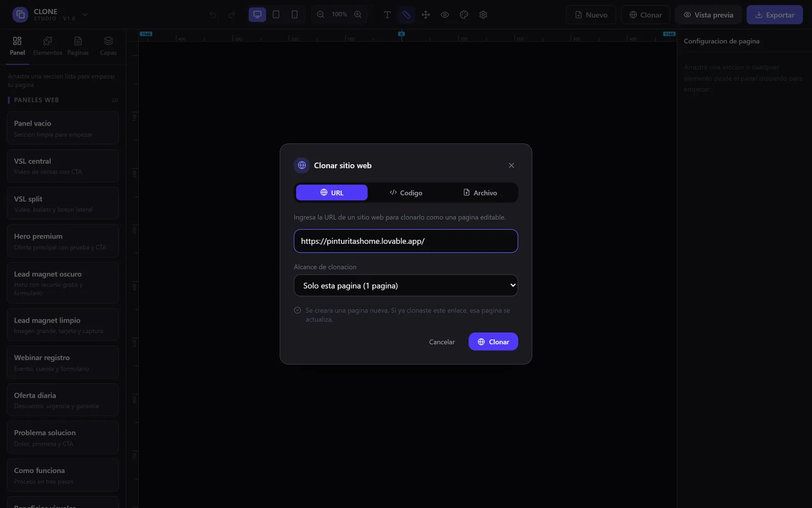Open the Paginas tab
The width and height of the screenshot is (812, 508).
click(x=78, y=46)
